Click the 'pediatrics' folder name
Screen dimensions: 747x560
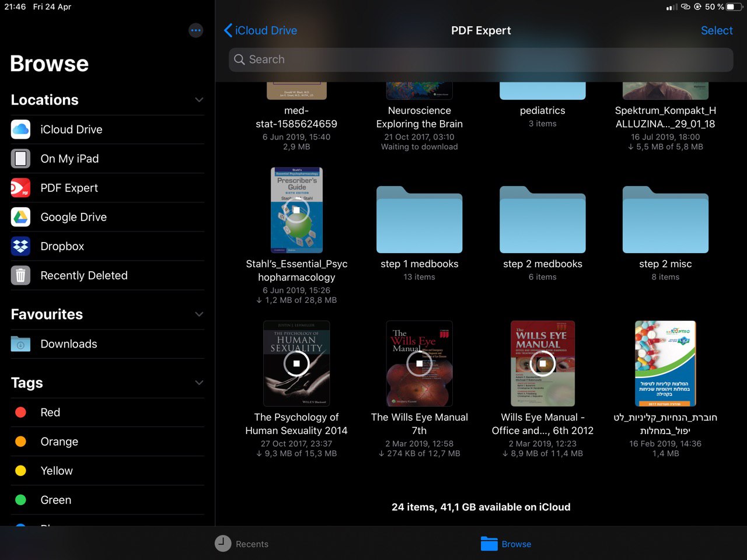[x=543, y=110]
